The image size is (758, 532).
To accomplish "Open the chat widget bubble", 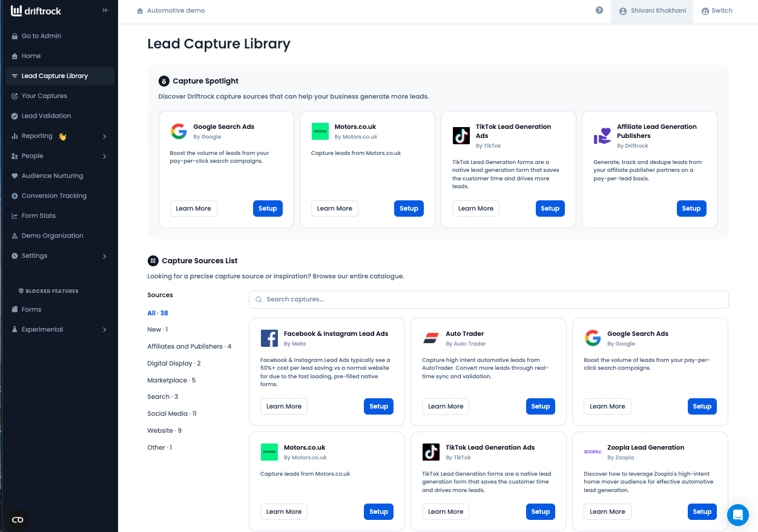I will click(x=738, y=515).
